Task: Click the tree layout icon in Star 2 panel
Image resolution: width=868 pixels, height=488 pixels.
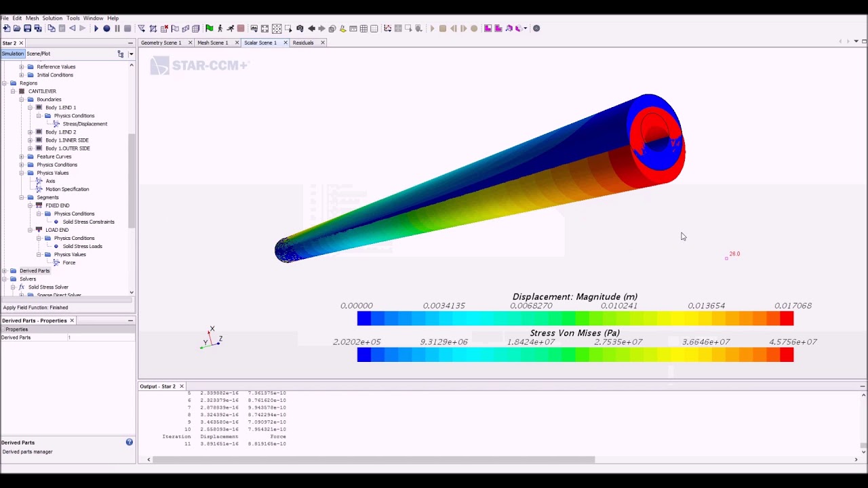Action: point(121,54)
